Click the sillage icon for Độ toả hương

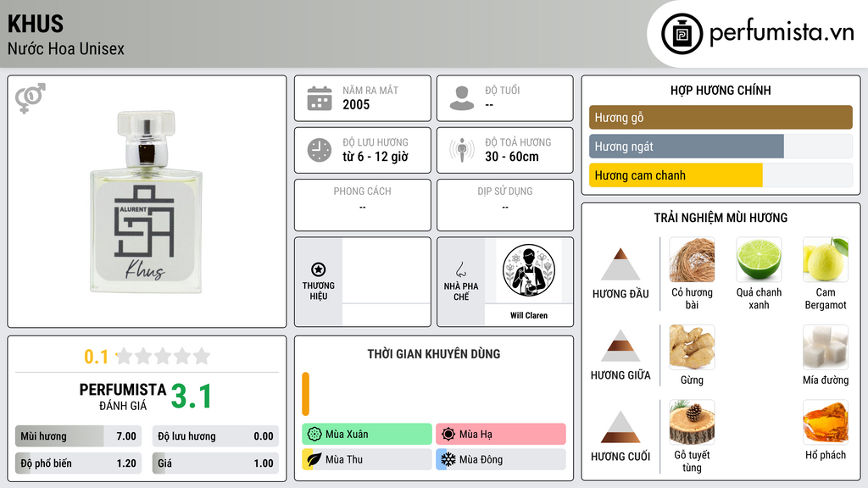point(462,150)
